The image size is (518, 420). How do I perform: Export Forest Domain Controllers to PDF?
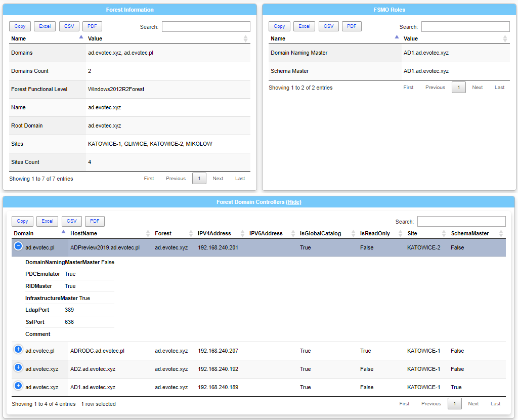(x=95, y=221)
